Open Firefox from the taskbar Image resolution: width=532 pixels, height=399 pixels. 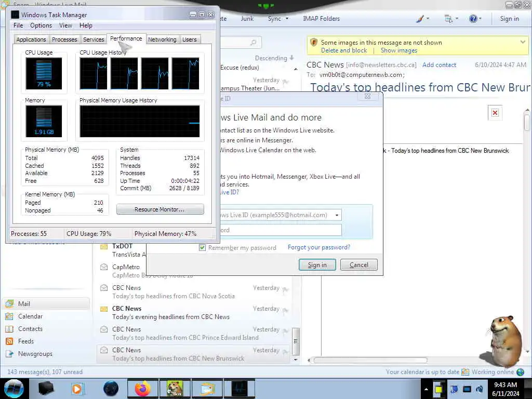[x=143, y=389]
